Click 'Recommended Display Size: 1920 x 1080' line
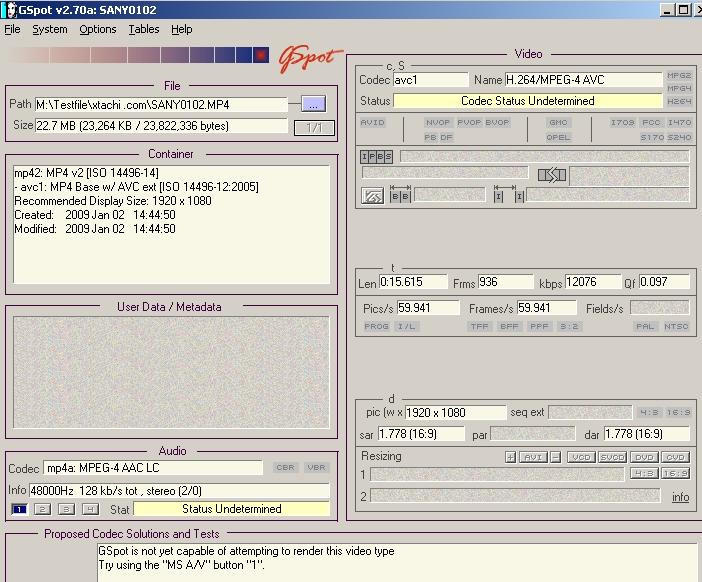This screenshot has width=702, height=582. click(113, 201)
